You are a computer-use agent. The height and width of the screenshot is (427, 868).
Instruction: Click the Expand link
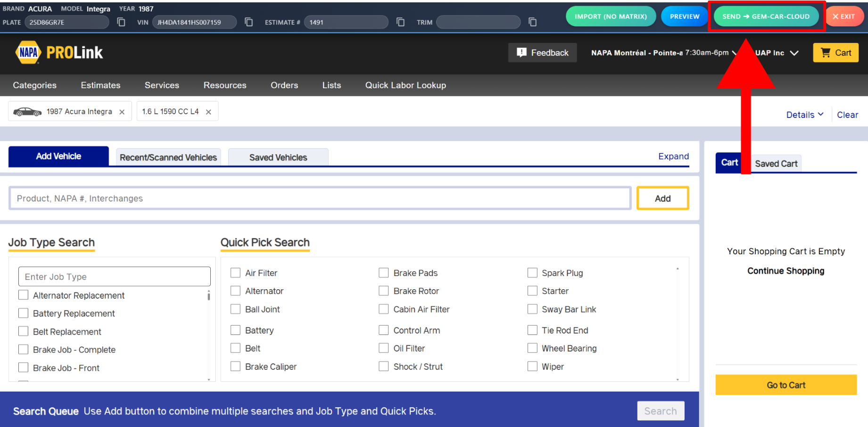673,156
